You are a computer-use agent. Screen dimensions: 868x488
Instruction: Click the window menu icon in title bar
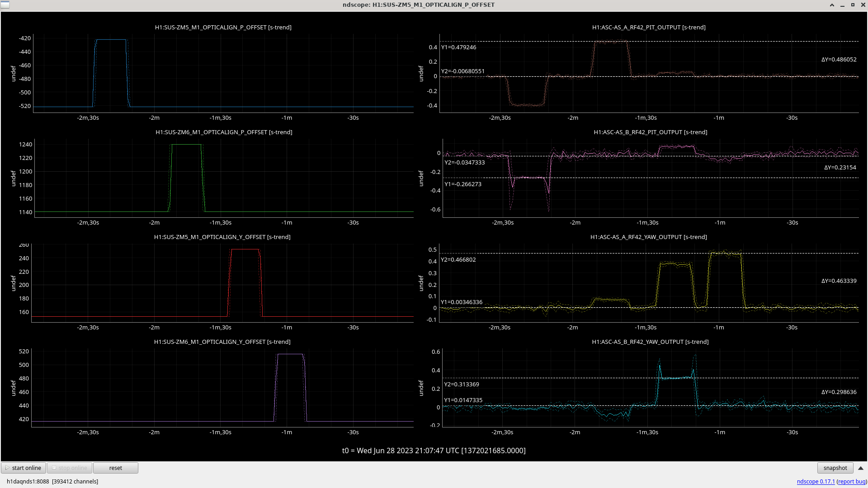5,5
